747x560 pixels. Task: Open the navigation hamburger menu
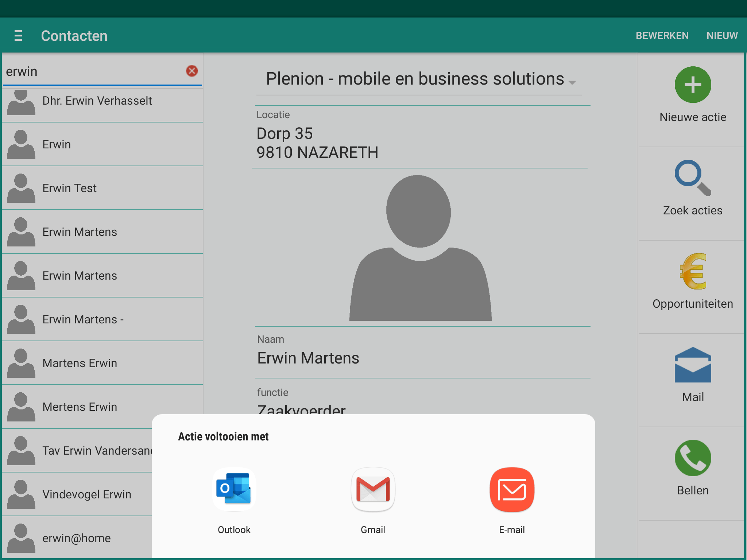pyautogui.click(x=18, y=35)
